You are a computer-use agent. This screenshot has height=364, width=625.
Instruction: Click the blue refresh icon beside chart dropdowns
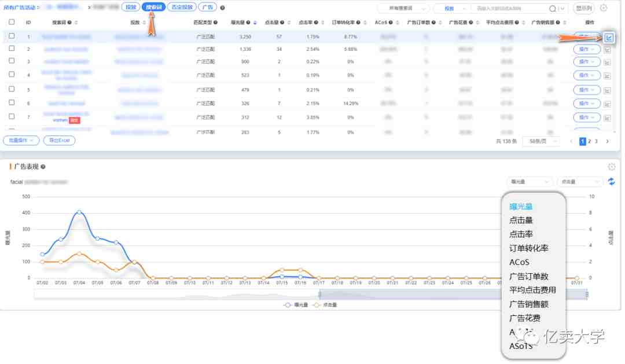pyautogui.click(x=611, y=182)
